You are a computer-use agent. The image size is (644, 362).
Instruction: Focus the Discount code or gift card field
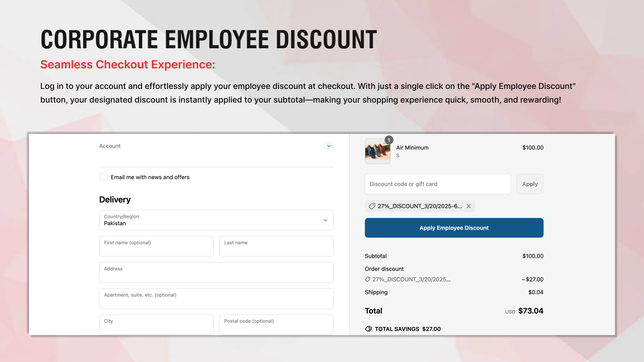438,184
